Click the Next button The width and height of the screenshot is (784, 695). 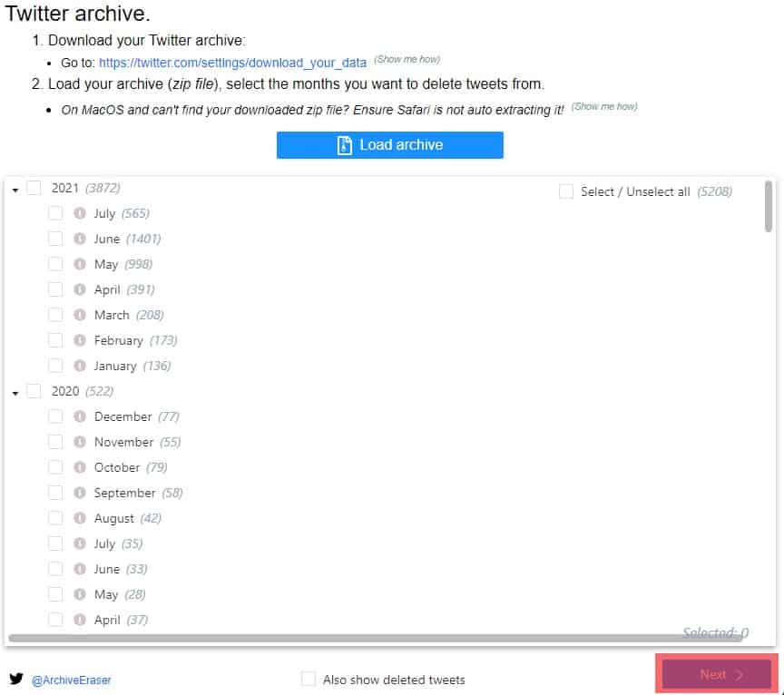717,674
